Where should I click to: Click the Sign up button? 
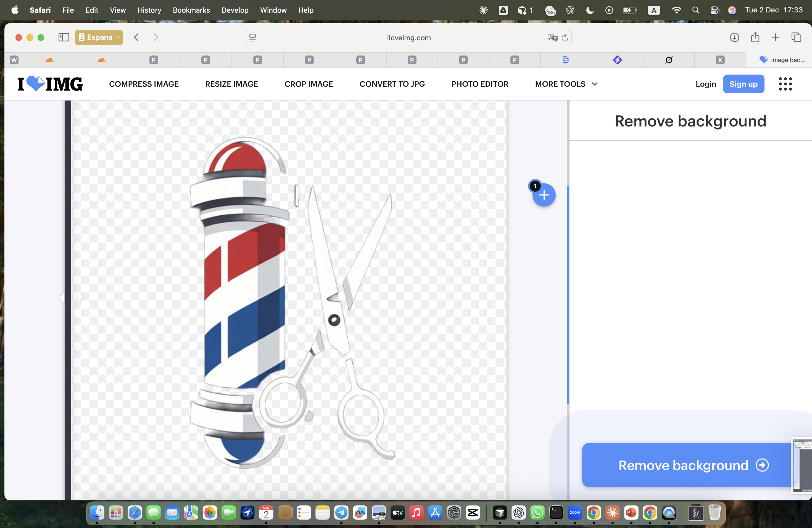[744, 84]
